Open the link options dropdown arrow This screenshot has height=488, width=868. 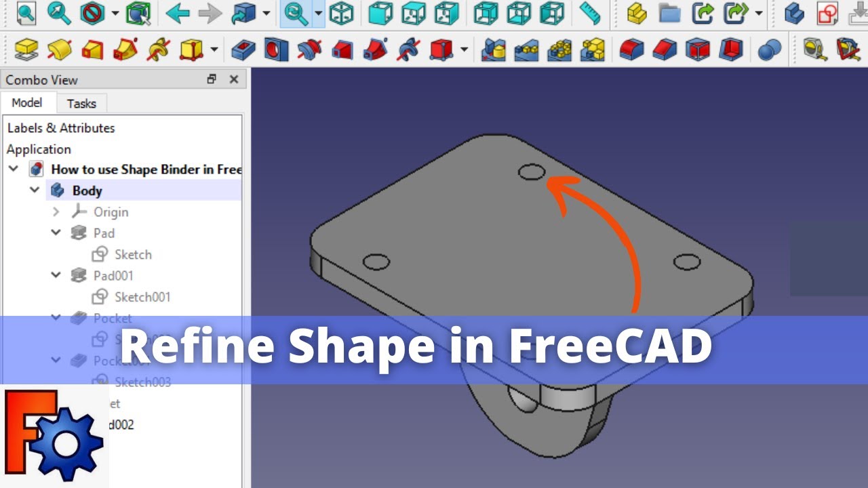coord(758,14)
